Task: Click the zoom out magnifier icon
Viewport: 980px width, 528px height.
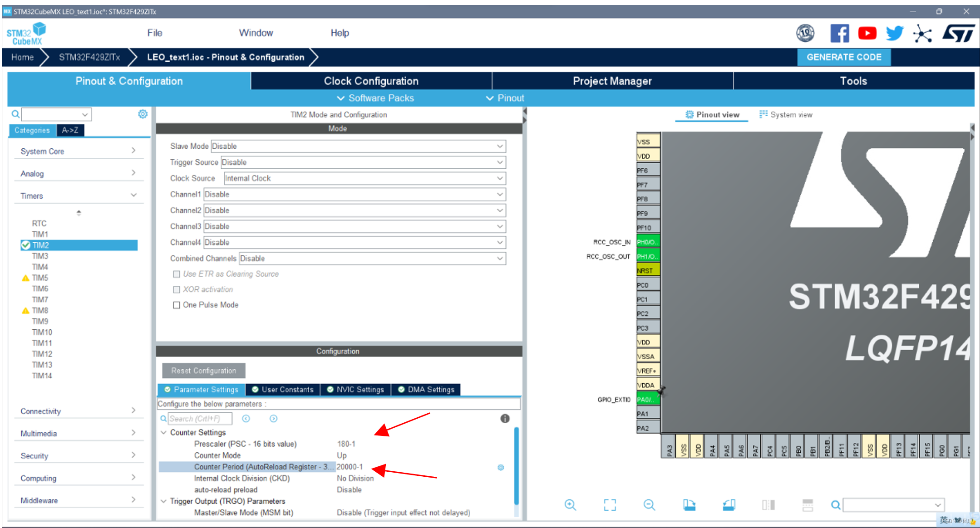Action: tap(649, 505)
